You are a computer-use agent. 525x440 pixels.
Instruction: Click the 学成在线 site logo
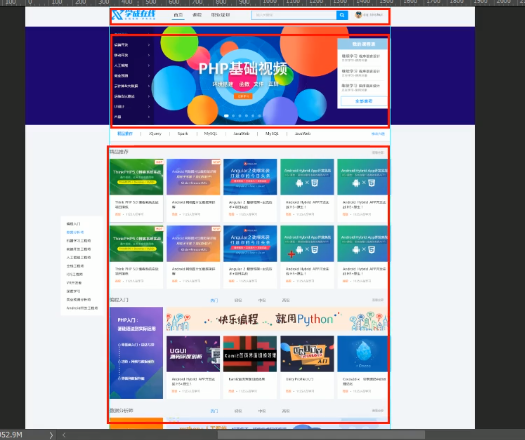coord(134,15)
